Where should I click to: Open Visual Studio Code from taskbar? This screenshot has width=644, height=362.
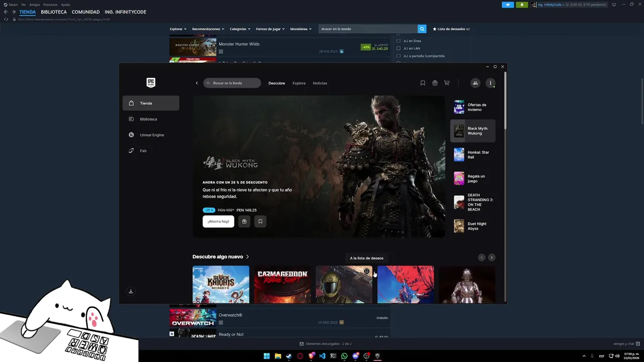click(x=322, y=356)
